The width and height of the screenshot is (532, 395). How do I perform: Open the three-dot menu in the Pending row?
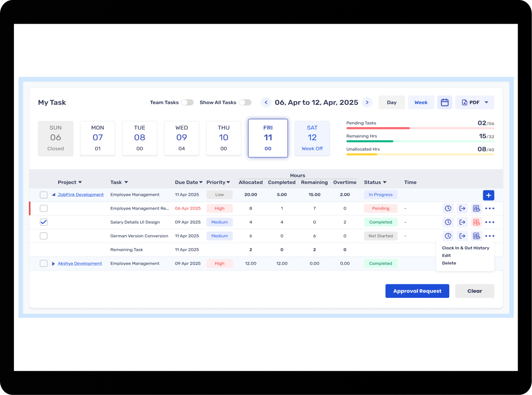click(490, 208)
